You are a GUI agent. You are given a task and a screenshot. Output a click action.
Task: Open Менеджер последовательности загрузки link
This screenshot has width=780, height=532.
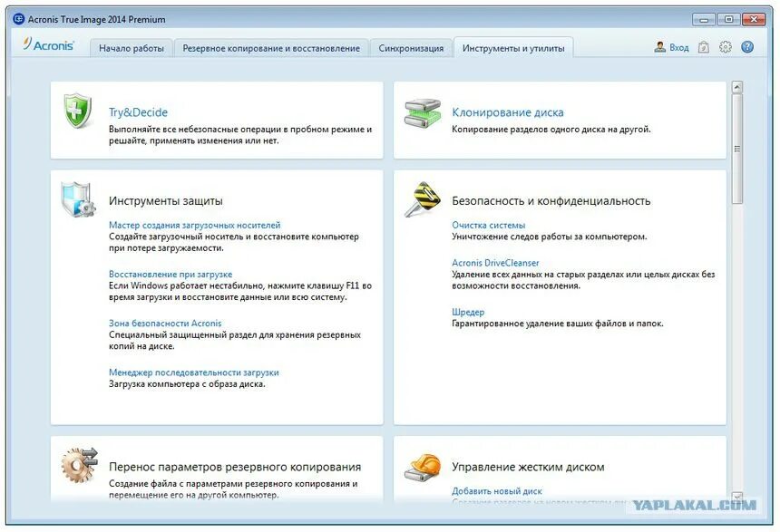pos(194,372)
